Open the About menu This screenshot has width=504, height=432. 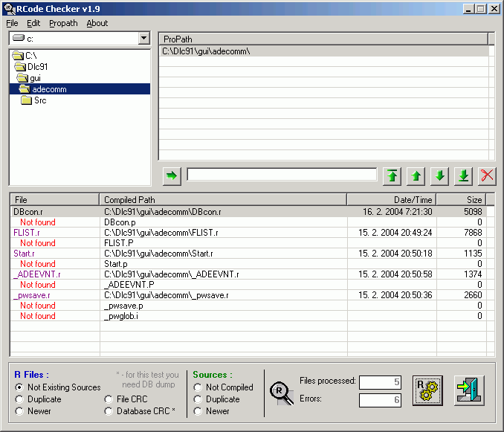coord(97,23)
